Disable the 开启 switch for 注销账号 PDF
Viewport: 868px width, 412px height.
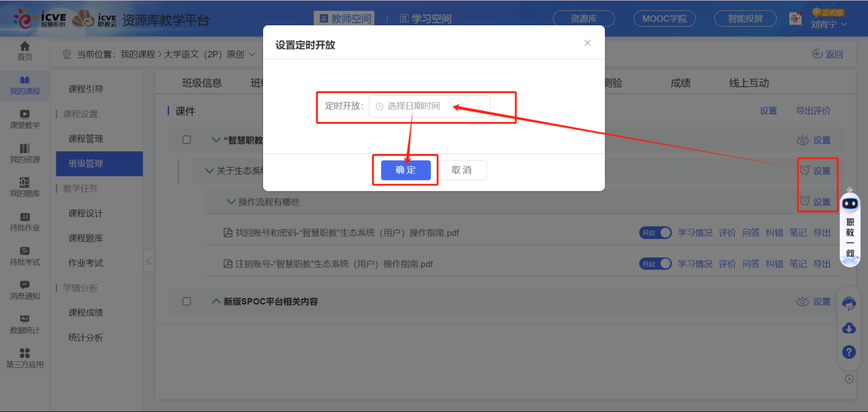[x=655, y=263]
